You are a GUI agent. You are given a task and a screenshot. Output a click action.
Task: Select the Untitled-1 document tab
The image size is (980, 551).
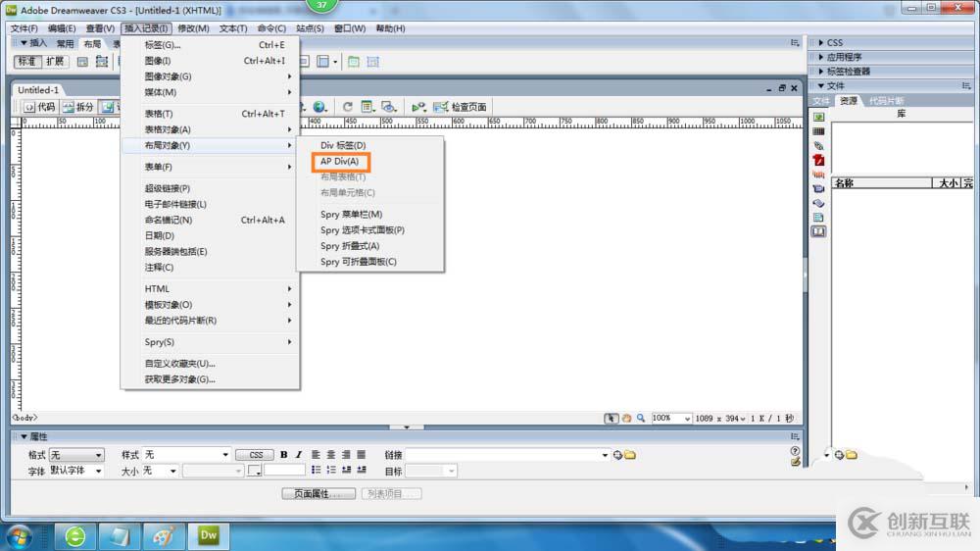point(37,90)
